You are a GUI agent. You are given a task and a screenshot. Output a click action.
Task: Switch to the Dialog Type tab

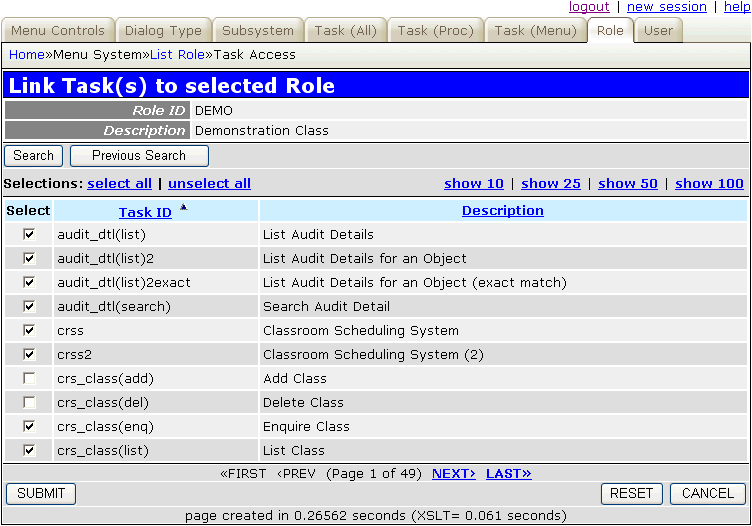coord(163,30)
